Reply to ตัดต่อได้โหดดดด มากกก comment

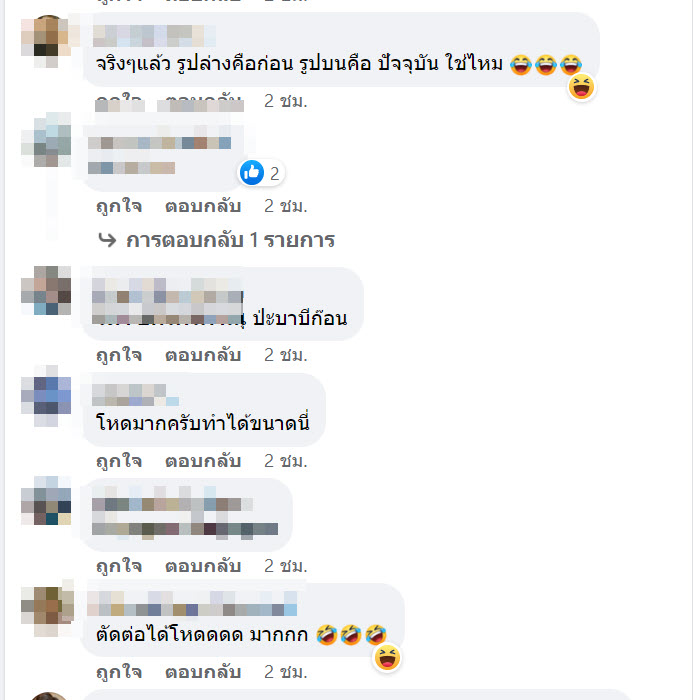[x=203, y=672]
